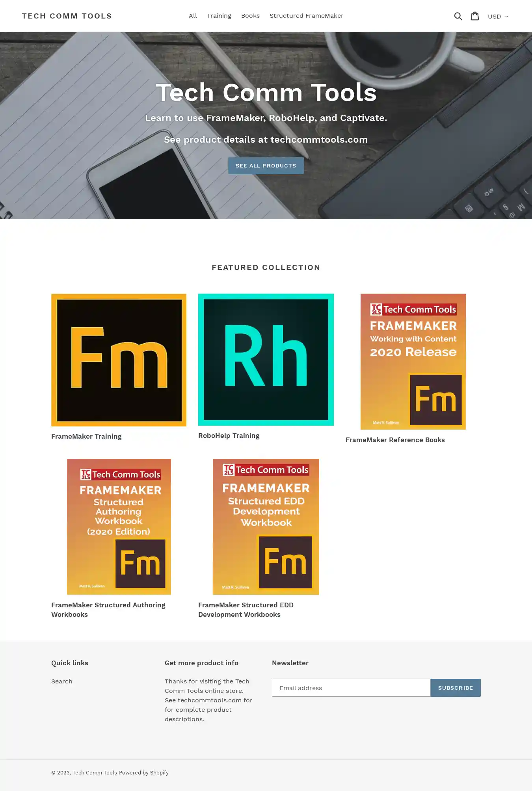Open the All menu item
Viewport: 532px width, 791px height.
[x=193, y=16]
